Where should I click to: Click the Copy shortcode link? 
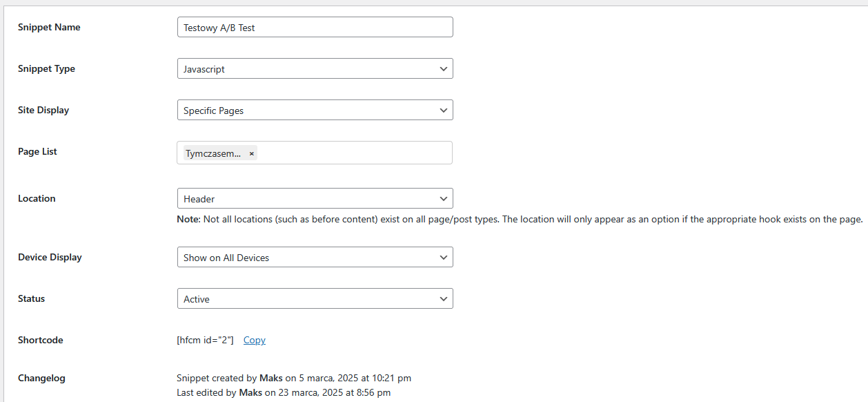tap(255, 340)
